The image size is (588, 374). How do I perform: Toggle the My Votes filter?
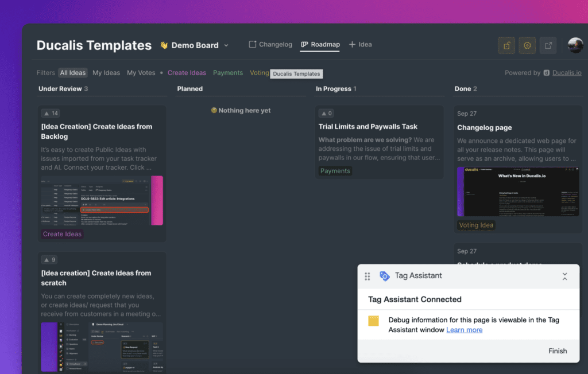coord(141,73)
